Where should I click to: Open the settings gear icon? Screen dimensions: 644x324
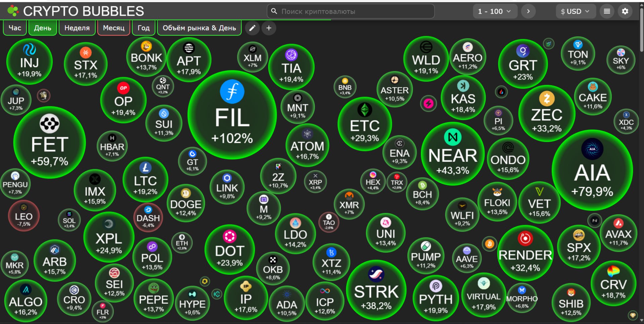click(625, 11)
